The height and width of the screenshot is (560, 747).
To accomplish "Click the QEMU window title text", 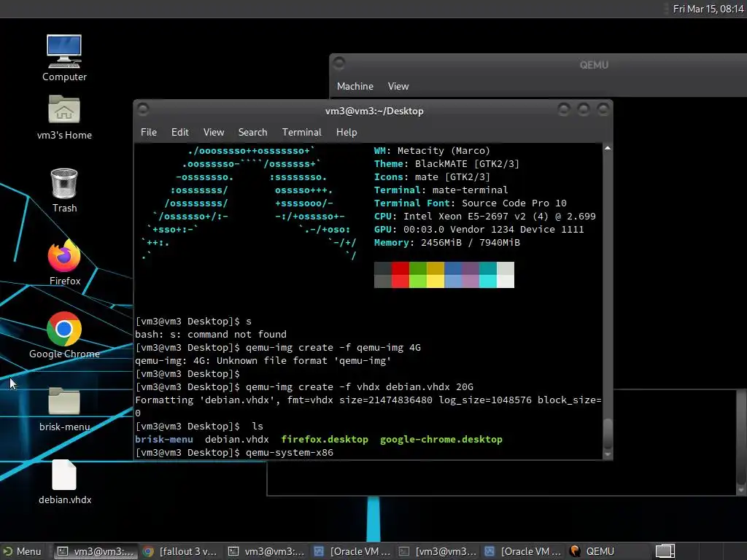I will click(594, 65).
